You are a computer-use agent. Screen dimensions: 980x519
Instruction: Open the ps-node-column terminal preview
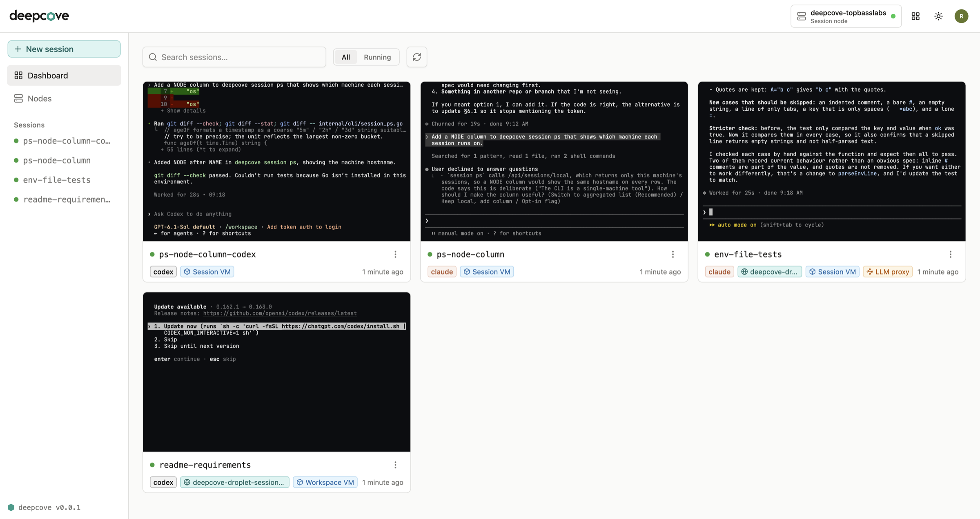[554, 161]
